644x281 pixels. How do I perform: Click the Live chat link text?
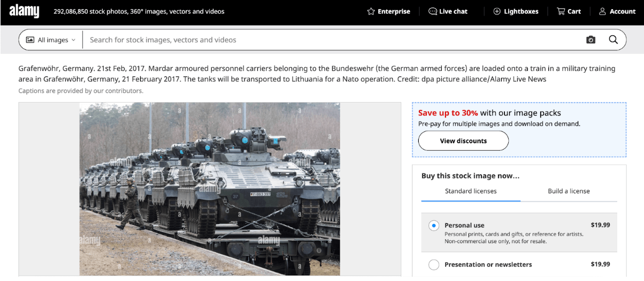[x=453, y=11]
